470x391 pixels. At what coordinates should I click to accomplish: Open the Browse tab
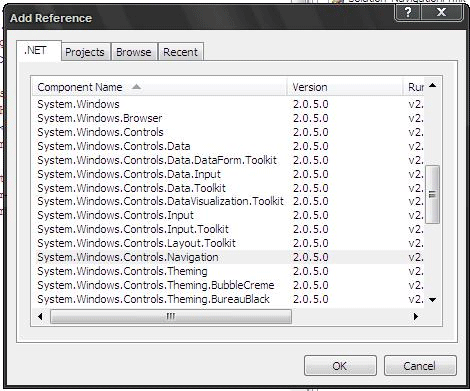coord(134,52)
